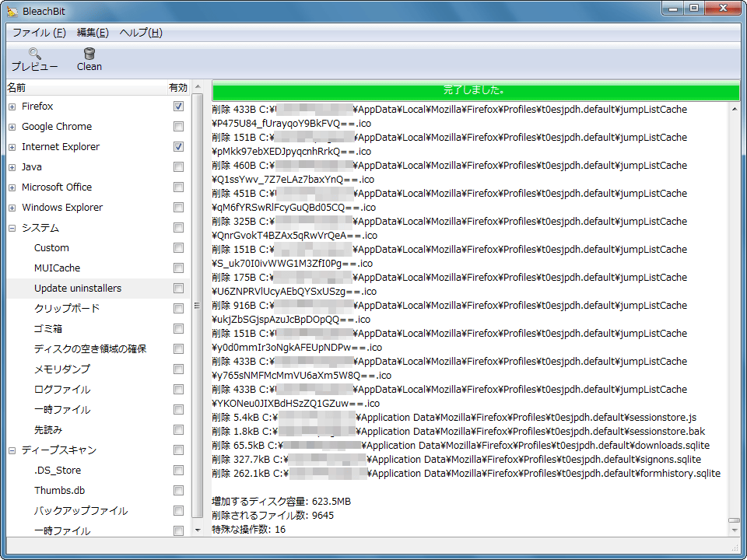Click the 名前 column header
Image resolution: width=747 pixels, height=560 pixels.
[x=17, y=87]
